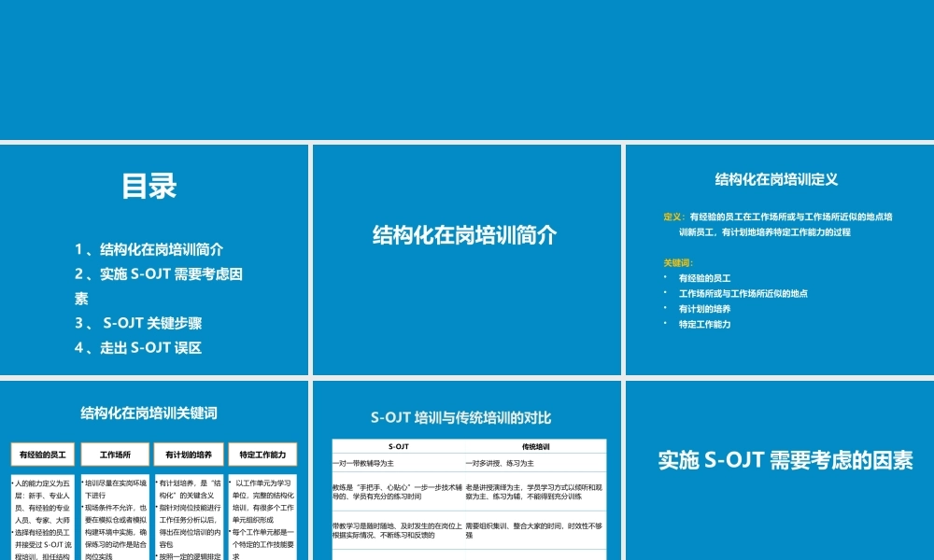Click the 结构化在岗培训关键词 slide title
Screen dimensions: 934x560
149,413
